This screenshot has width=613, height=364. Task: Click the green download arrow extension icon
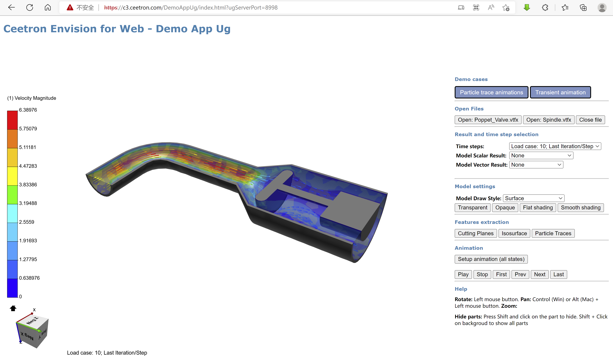(x=527, y=7)
